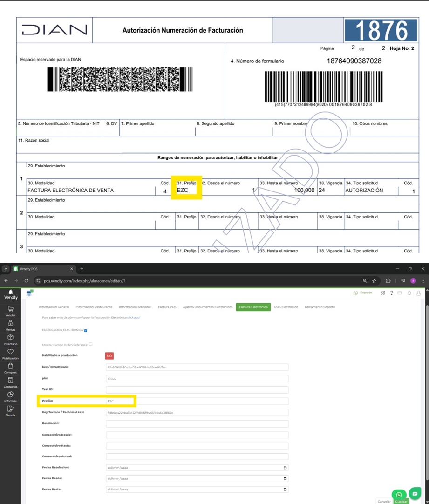Close the Vendty POS browser tab
The height and width of the screenshot is (504, 429).
(71, 269)
